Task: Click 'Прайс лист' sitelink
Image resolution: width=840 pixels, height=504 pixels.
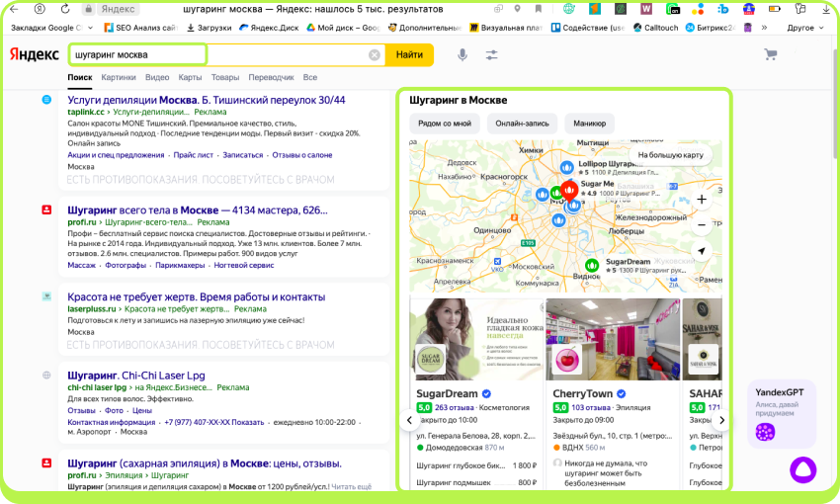Action: tap(194, 155)
